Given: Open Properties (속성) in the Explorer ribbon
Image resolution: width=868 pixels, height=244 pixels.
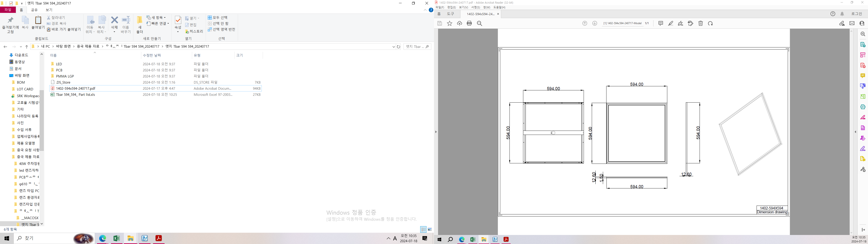Looking at the screenshot, I should (178, 25).
